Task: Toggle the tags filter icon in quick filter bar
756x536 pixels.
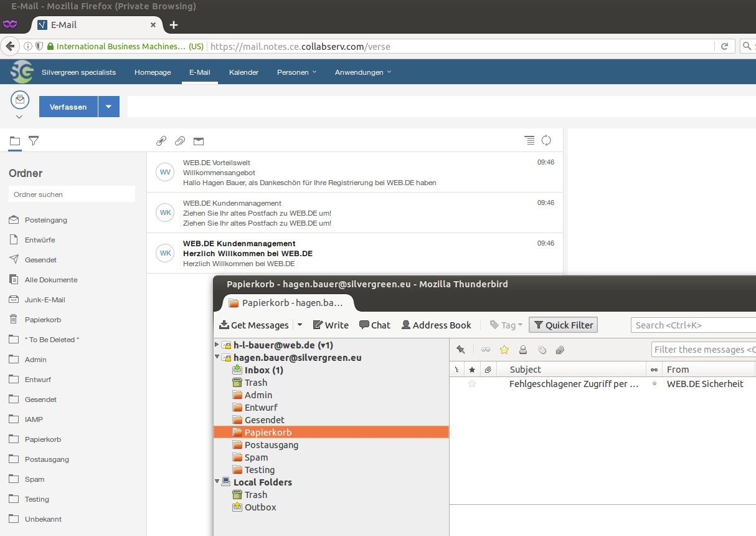Action: (542, 350)
